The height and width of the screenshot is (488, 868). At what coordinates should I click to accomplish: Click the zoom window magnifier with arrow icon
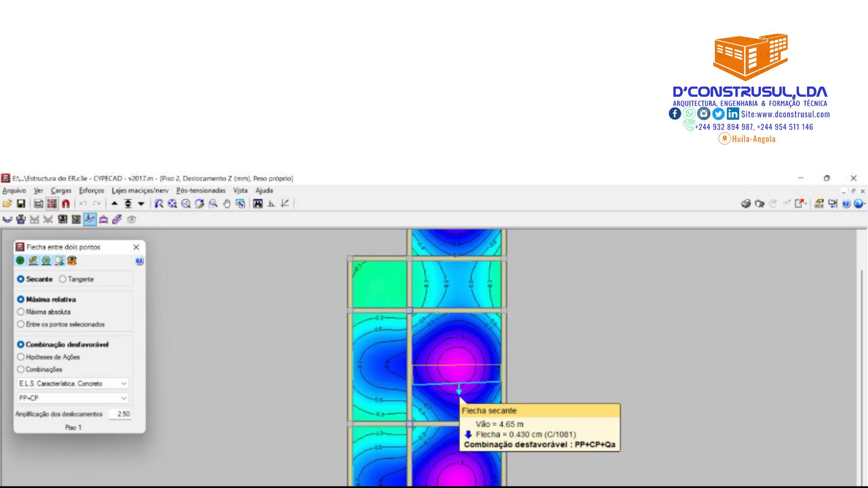pyautogui.click(x=159, y=204)
